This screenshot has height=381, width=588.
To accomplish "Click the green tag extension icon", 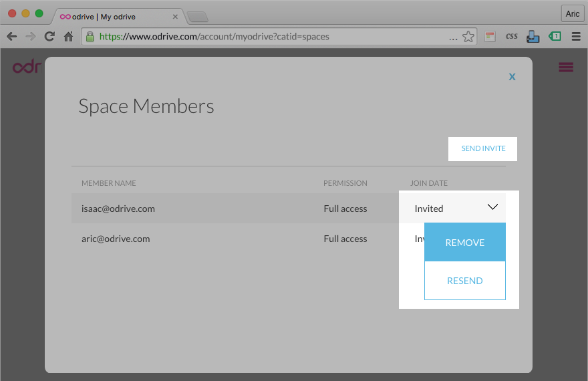I will (x=555, y=37).
